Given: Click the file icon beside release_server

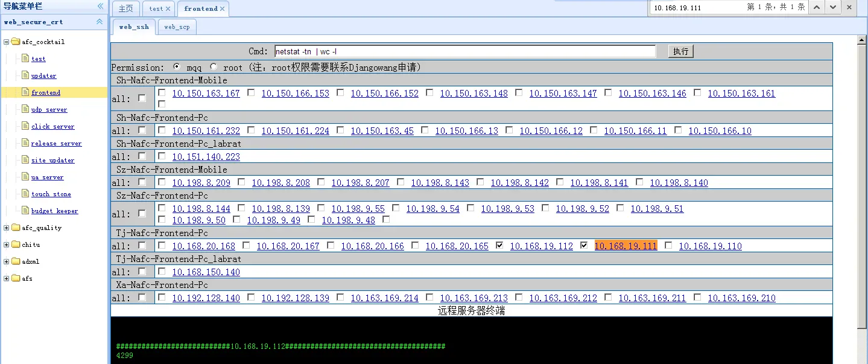Looking at the screenshot, I should (x=25, y=142).
